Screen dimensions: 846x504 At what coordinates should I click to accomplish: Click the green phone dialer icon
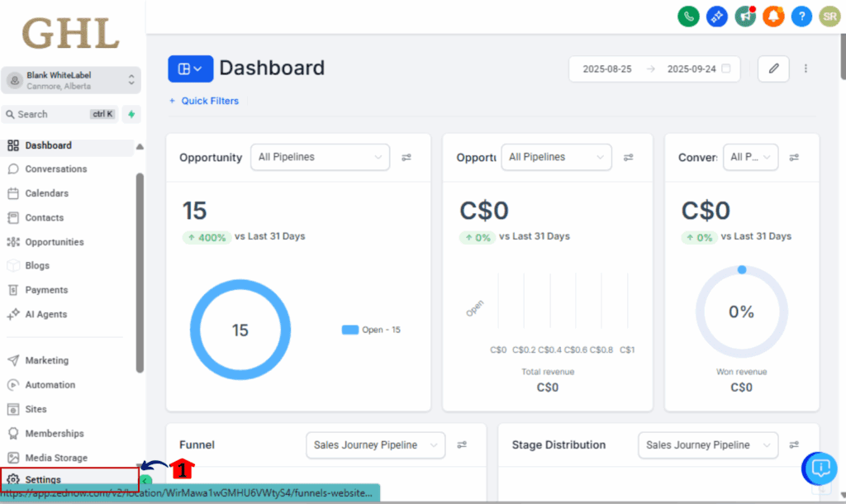coord(688,17)
